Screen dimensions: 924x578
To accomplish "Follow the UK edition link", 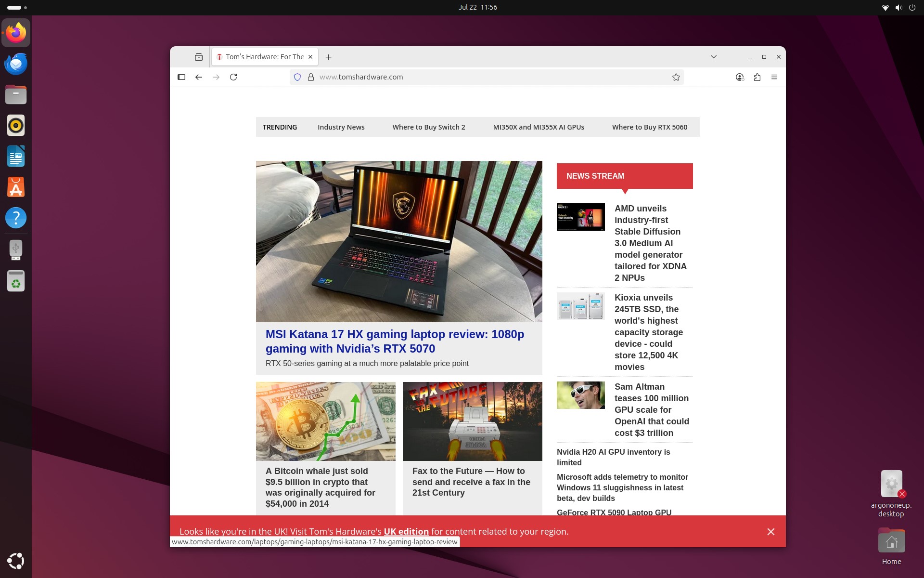I will (x=406, y=531).
